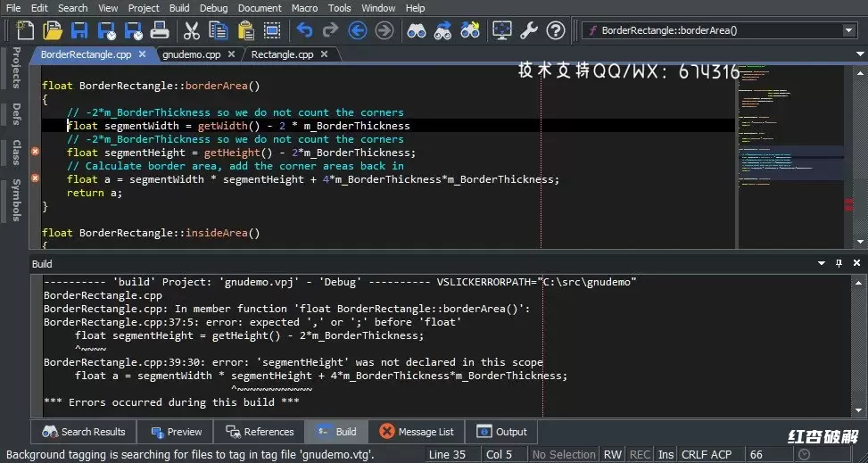This screenshot has width=868, height=463.
Task: Open options with the wrench icon
Action: point(529,30)
